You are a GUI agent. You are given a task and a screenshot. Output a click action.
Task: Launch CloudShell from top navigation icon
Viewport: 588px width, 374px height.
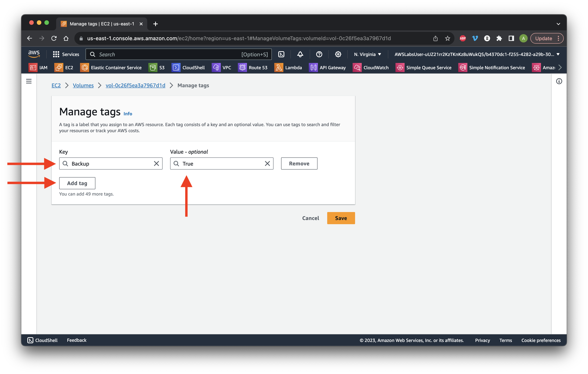pyautogui.click(x=281, y=54)
